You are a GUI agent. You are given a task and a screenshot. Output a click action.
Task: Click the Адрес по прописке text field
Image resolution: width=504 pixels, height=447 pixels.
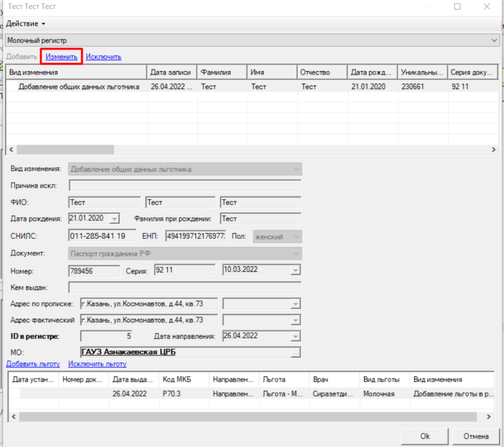(x=149, y=304)
